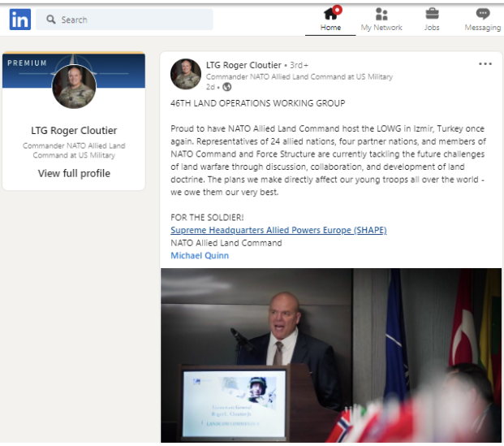The height and width of the screenshot is (446, 504).
Task: Open the Messaging tab
Action: point(482,19)
